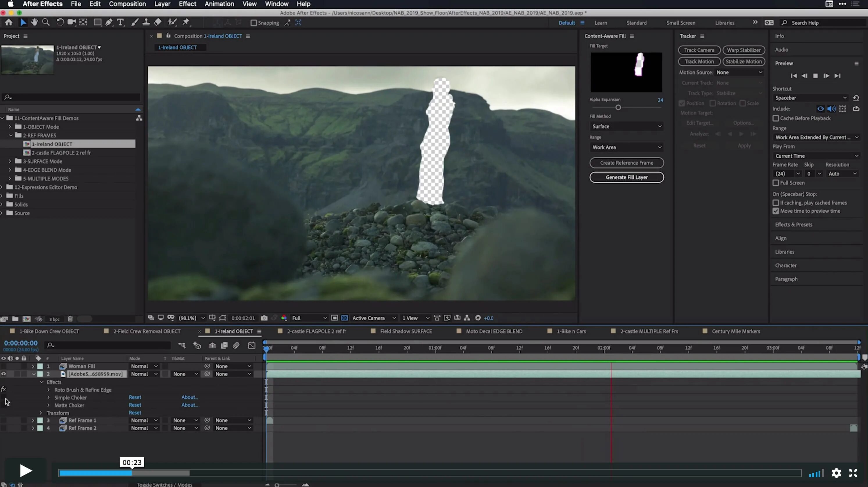The image size is (868, 487).
Task: Select the Roto Brush tool in toolbar
Action: click(x=172, y=23)
